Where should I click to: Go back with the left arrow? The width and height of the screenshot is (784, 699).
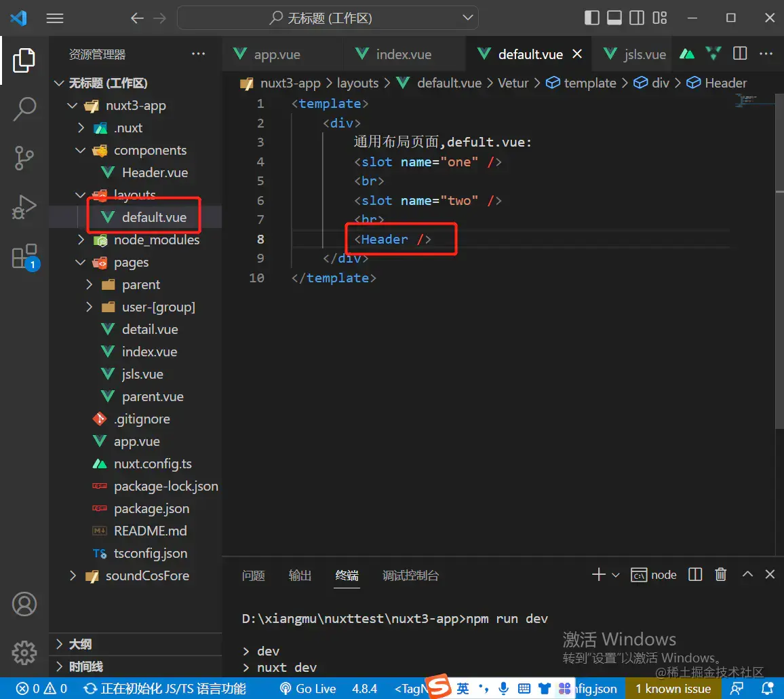137,18
